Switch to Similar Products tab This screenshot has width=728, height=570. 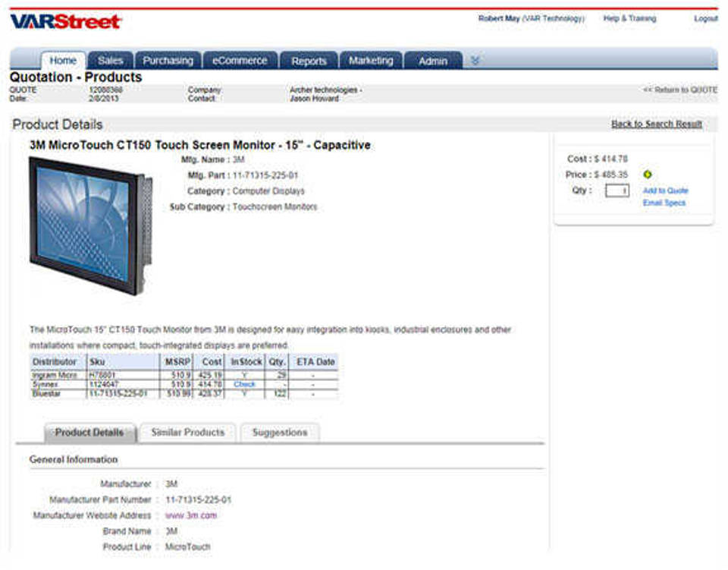tap(187, 433)
